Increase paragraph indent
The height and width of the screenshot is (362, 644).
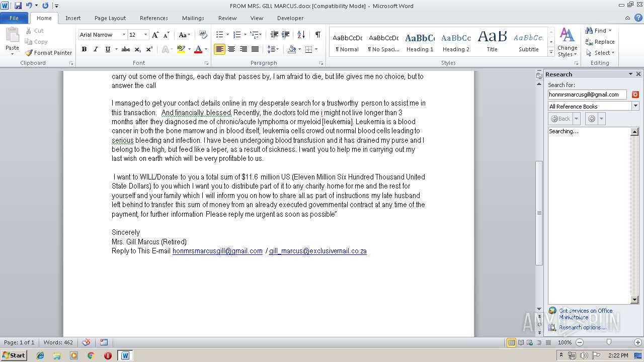point(286,35)
